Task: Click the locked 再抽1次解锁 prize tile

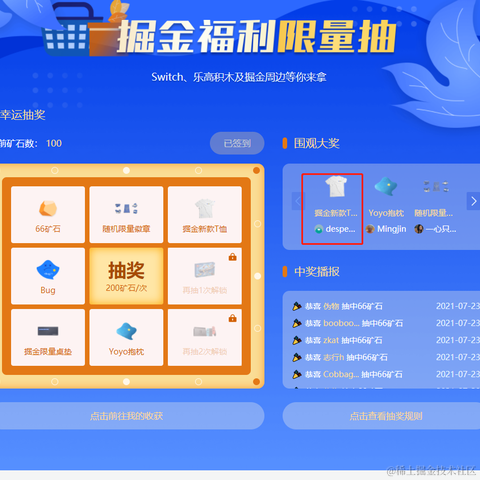Action: click(205, 276)
